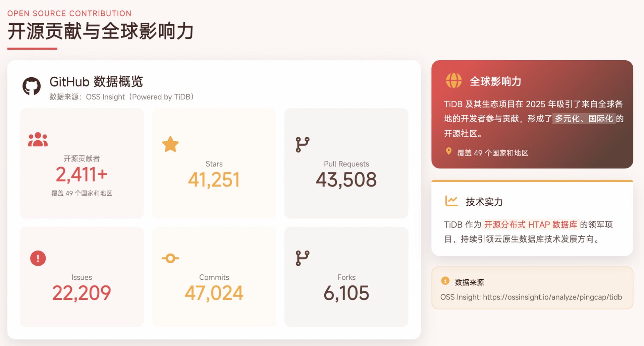Viewport: 644px width, 346px height.
Task: Click the highlighted 开源分布式 HTAP 数据库 text
Action: point(531,224)
